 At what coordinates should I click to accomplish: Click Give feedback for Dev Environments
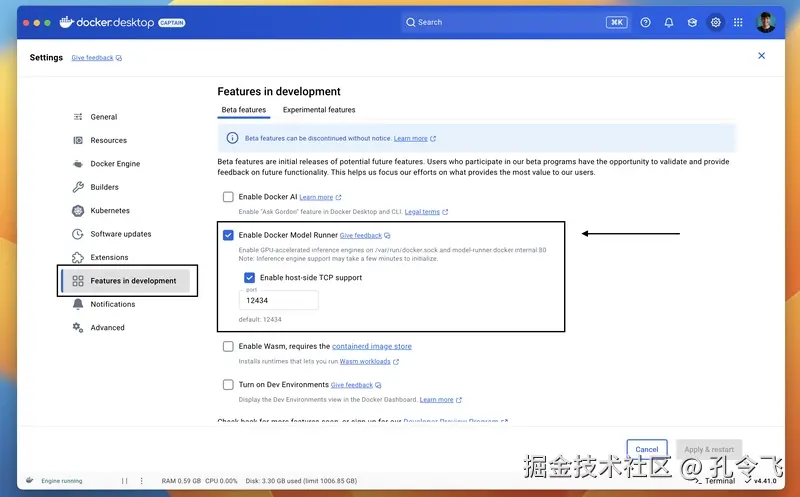[352, 385]
